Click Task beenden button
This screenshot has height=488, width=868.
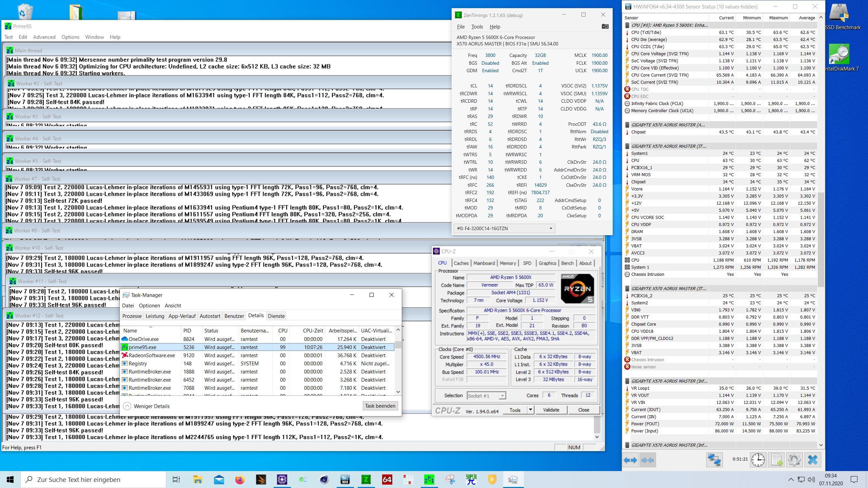pos(380,406)
